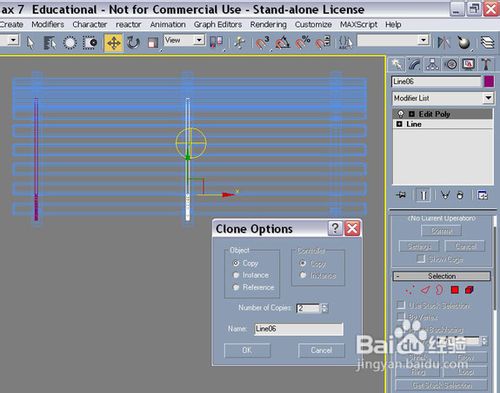The width and height of the screenshot is (500, 393).
Task: Click Remove Modifier trash icon
Action: pos(460,195)
